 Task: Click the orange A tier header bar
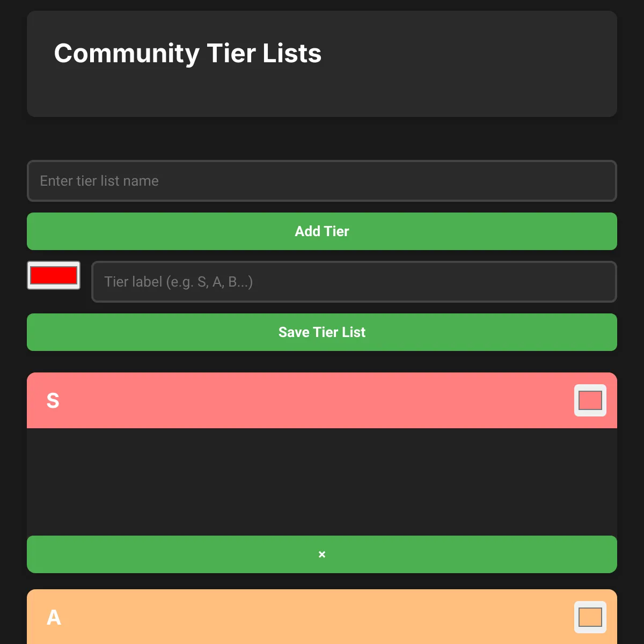point(322,617)
